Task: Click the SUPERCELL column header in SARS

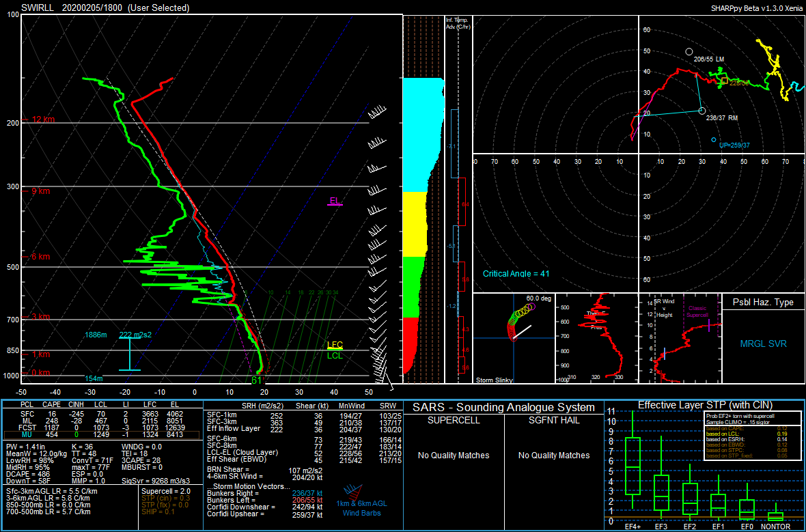Action: (454, 420)
